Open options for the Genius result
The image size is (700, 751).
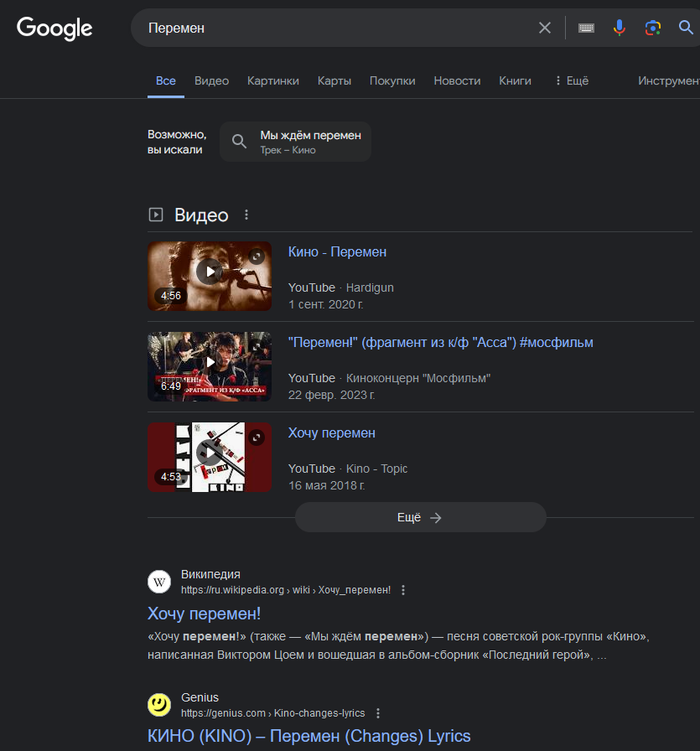pyautogui.click(x=378, y=713)
